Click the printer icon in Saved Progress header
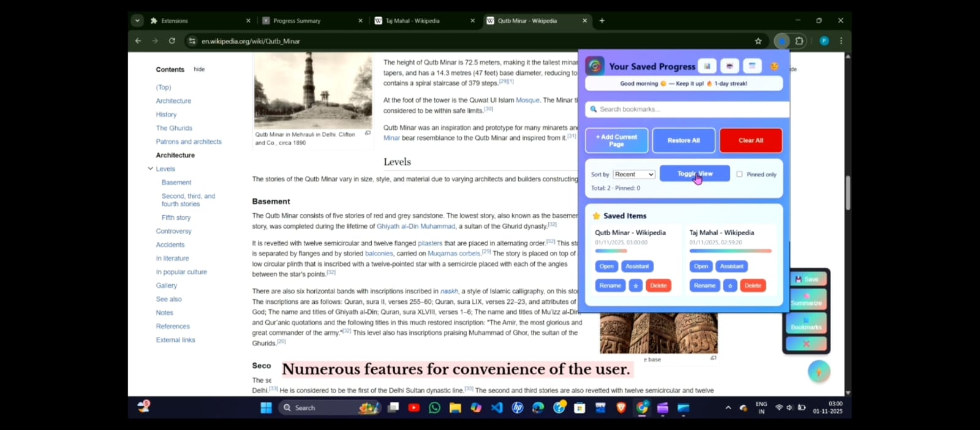 [x=729, y=66]
